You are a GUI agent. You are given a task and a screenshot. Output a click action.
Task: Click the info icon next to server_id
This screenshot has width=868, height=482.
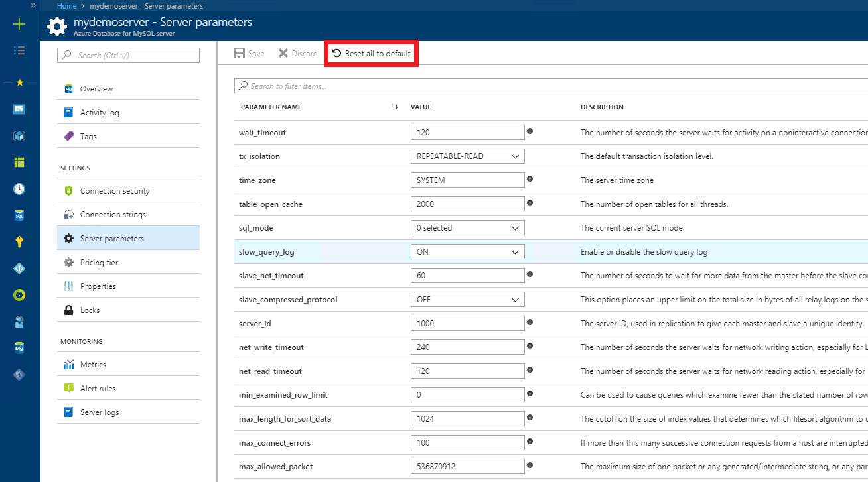point(530,322)
